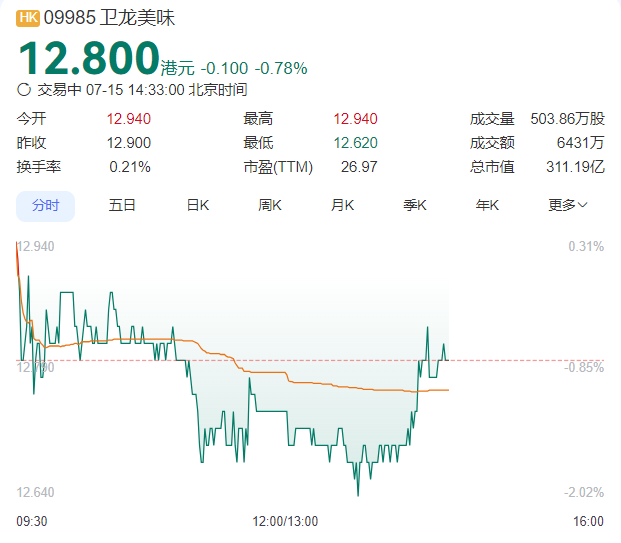621x543 pixels.
Task: Click the 总市值 label
Action: 492,167
